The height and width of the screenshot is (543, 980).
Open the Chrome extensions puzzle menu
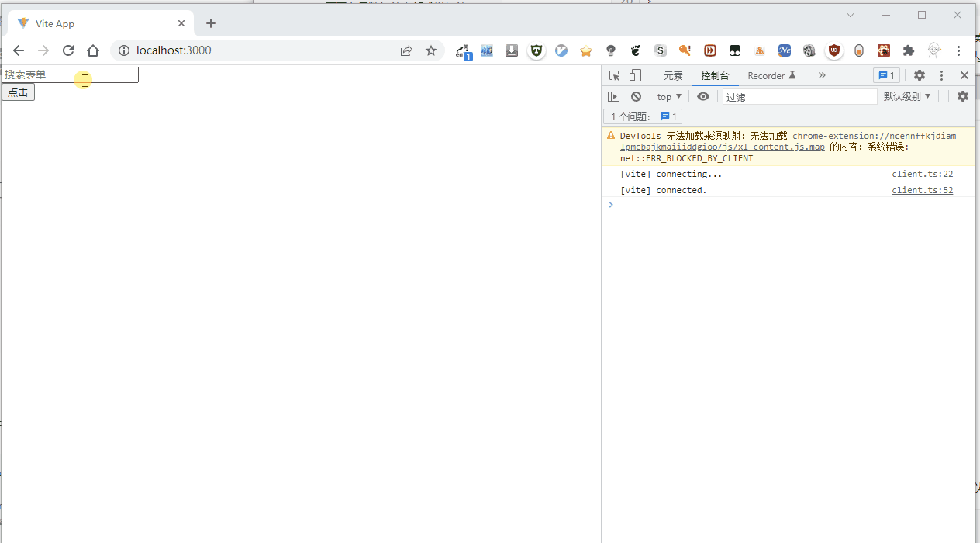909,50
